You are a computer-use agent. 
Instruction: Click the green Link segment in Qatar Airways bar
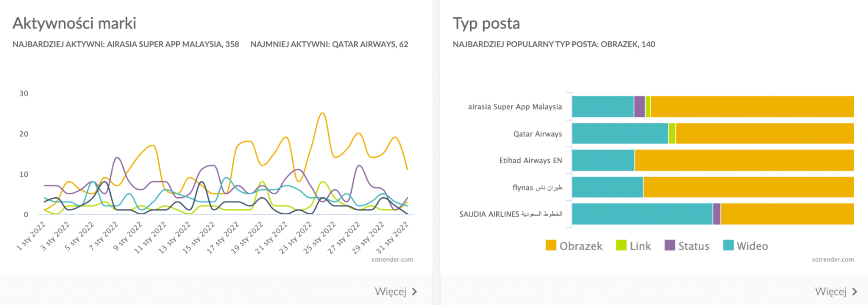(x=672, y=134)
